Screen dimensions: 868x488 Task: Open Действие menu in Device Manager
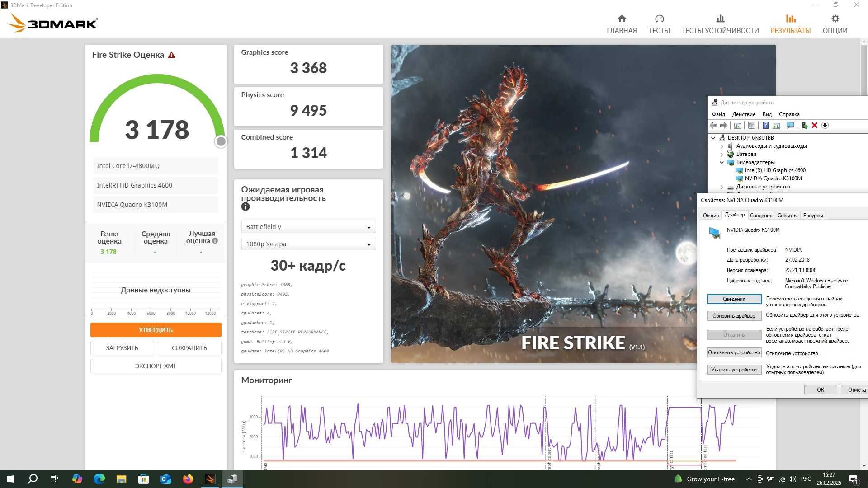[744, 114]
